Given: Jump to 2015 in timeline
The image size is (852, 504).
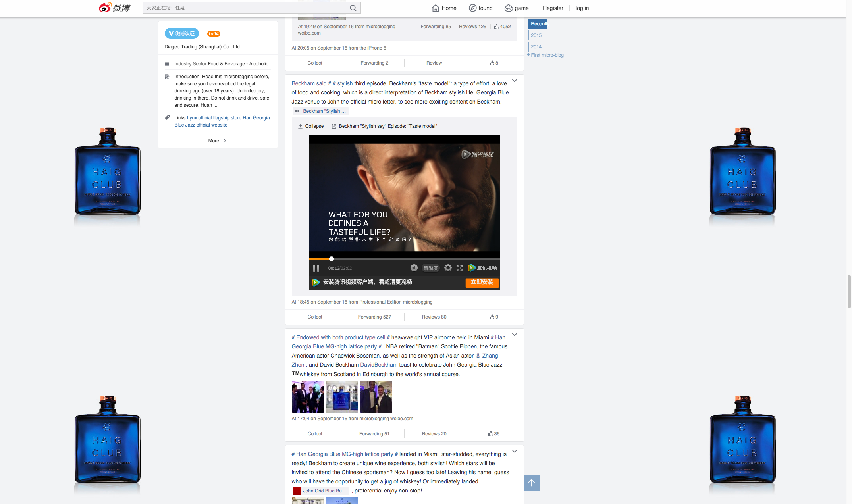Looking at the screenshot, I should pyautogui.click(x=536, y=35).
